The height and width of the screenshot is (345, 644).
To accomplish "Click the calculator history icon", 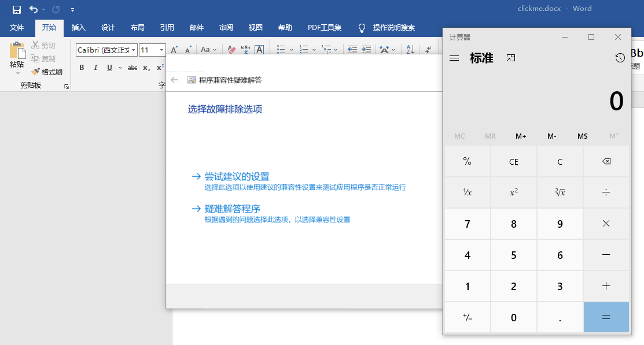I will click(620, 58).
